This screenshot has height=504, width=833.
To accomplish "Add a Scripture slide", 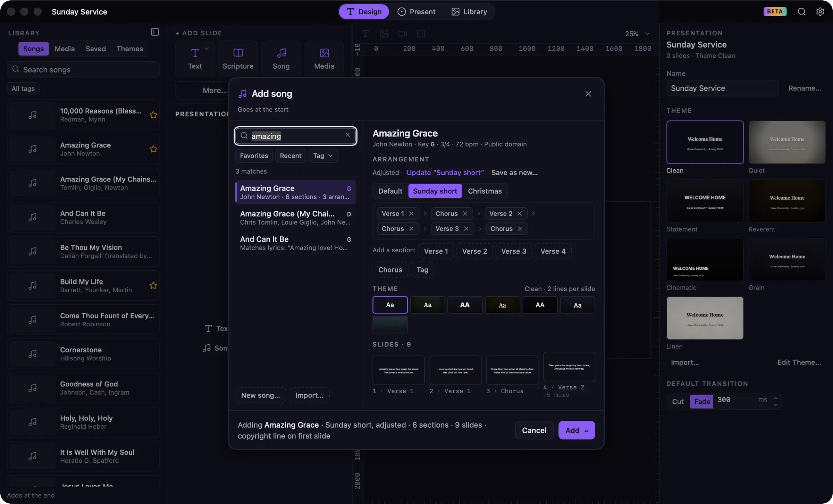I will pyautogui.click(x=238, y=59).
